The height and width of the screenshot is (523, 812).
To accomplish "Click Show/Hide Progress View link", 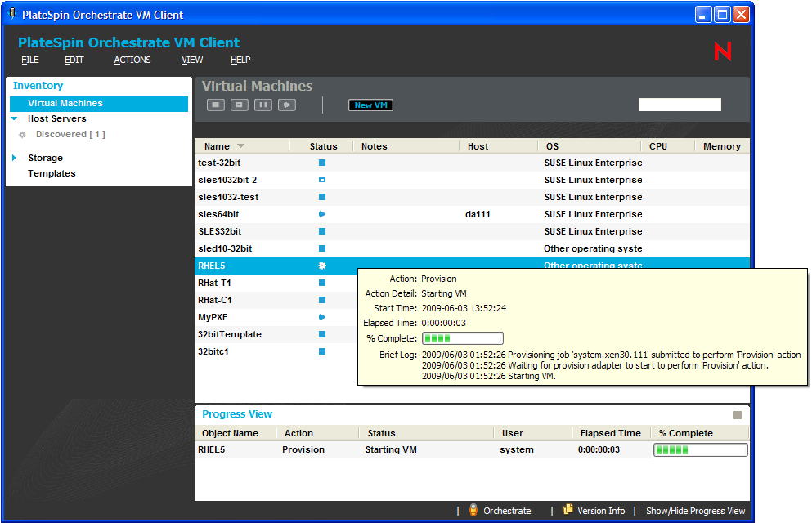I will click(x=696, y=511).
